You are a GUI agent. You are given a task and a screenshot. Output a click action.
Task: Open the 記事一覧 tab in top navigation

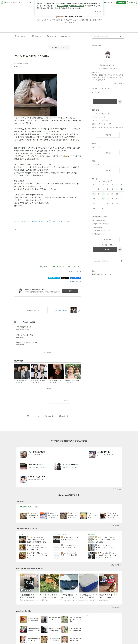click(x=37, y=36)
